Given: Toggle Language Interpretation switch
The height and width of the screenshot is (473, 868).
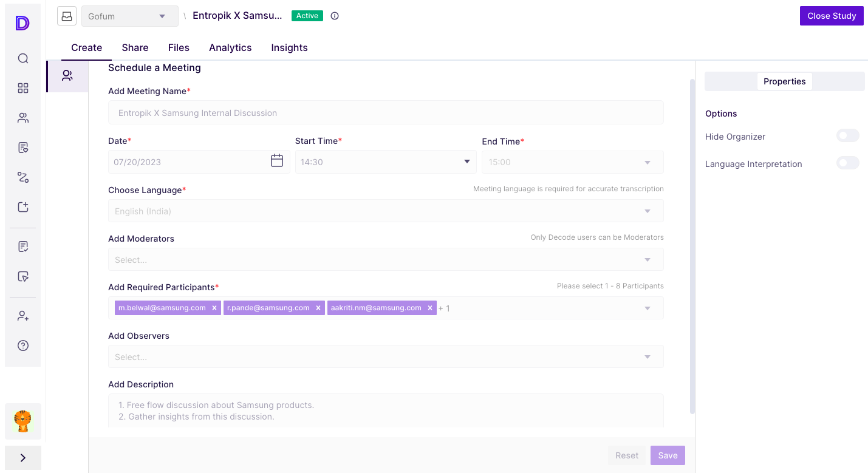Looking at the screenshot, I should click(847, 163).
